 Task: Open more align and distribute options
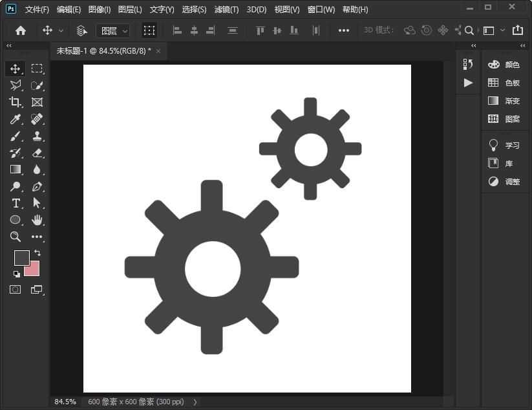(x=344, y=30)
